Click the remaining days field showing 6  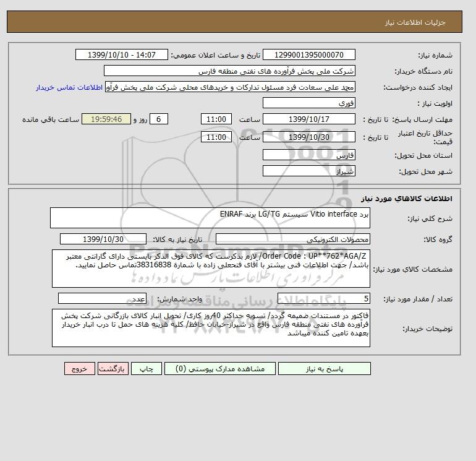[x=159, y=119]
